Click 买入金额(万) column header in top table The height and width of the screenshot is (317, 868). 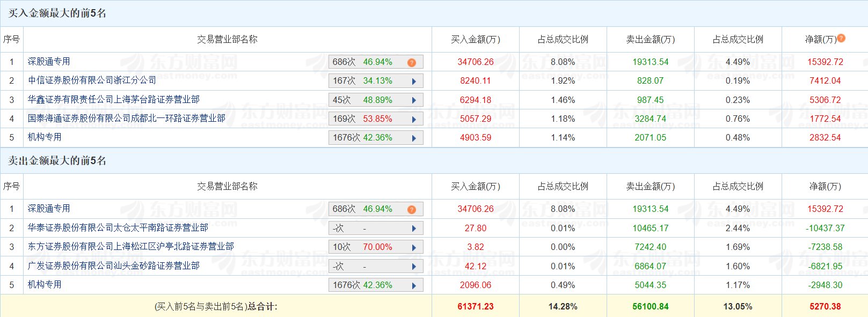[x=476, y=39]
